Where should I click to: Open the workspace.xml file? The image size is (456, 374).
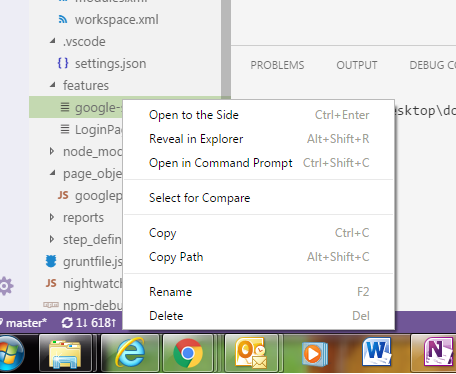click(116, 20)
